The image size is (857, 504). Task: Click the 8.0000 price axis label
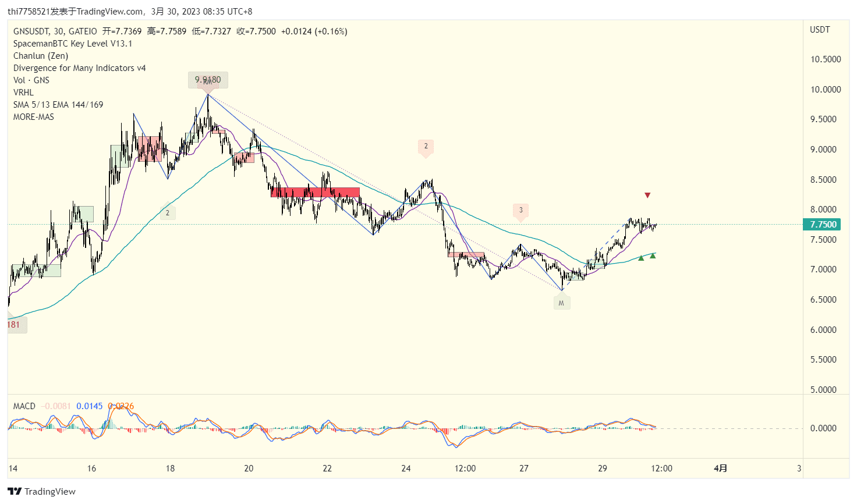[823, 210]
